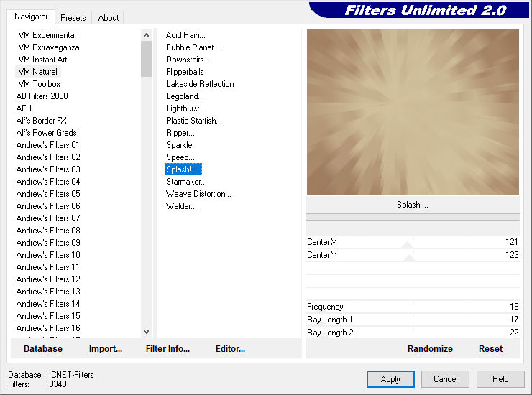
Task: Select the Welder filter
Action: [x=181, y=206]
